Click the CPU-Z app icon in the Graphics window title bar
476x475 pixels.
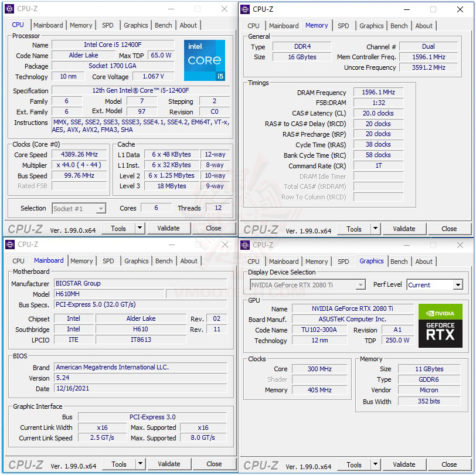(x=245, y=245)
